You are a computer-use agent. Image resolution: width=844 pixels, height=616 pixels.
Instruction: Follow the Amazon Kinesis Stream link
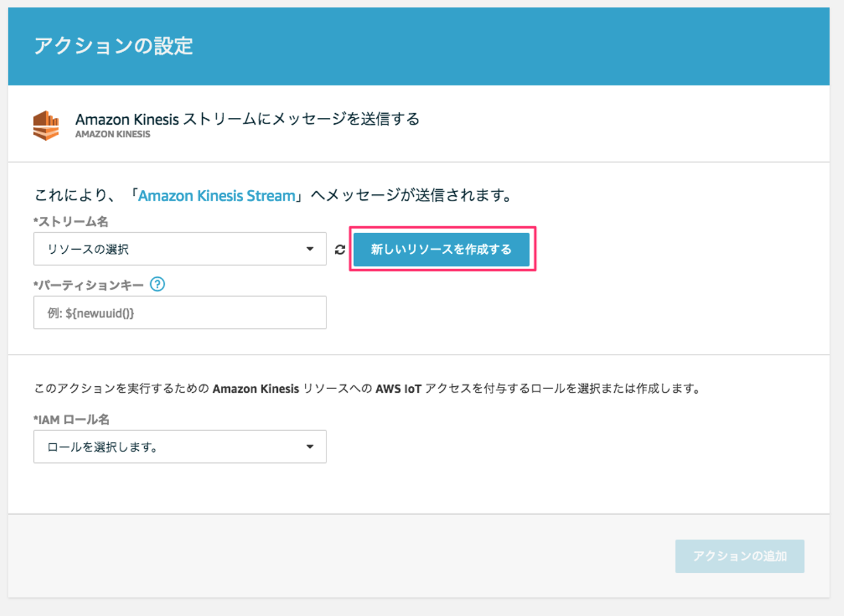[x=217, y=196]
